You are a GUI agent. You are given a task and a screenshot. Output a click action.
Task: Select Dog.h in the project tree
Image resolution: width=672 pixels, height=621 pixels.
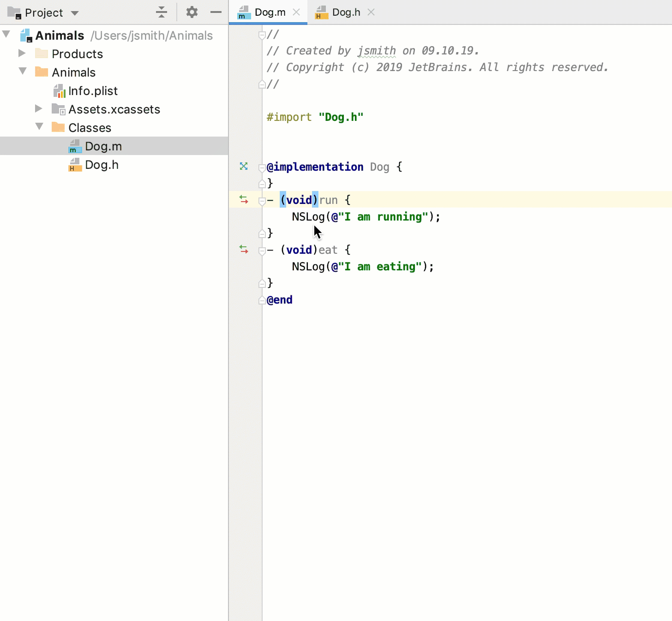pyautogui.click(x=102, y=165)
